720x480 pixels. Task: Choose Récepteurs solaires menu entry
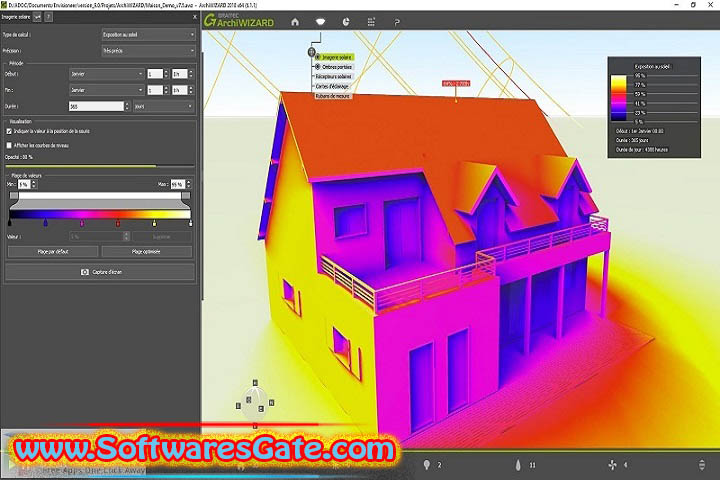tap(333, 76)
